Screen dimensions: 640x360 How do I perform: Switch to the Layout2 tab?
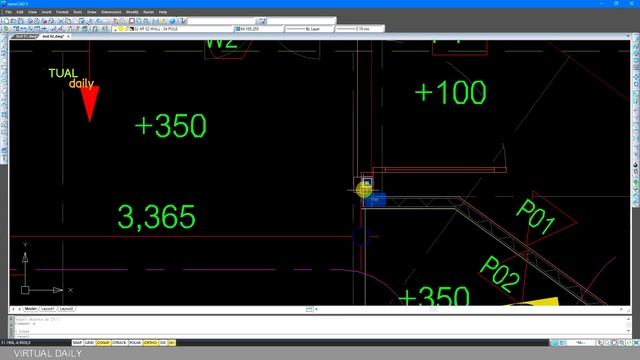coord(66,309)
